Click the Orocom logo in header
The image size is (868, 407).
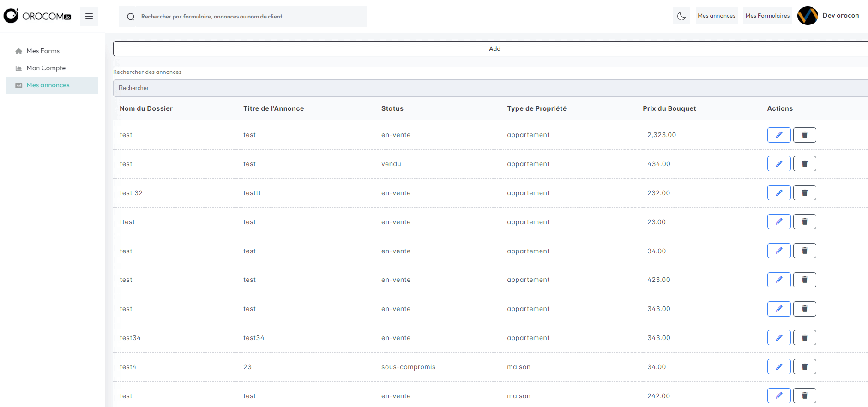(37, 16)
